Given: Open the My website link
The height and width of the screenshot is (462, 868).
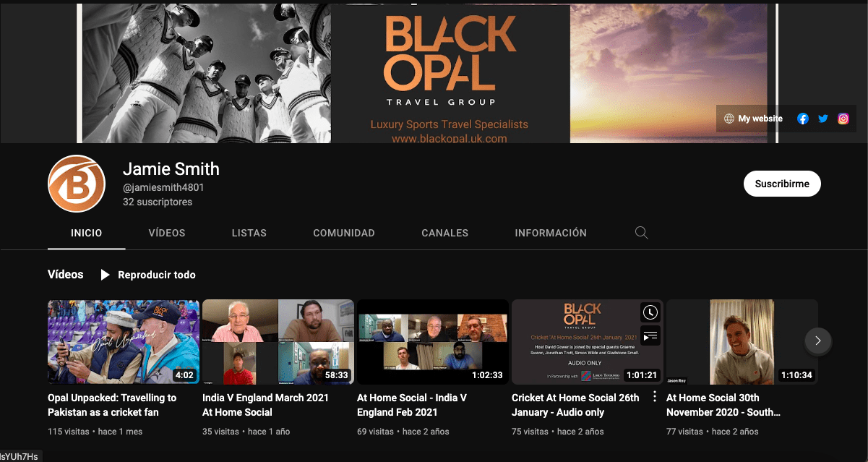Looking at the screenshot, I should pyautogui.click(x=760, y=119).
